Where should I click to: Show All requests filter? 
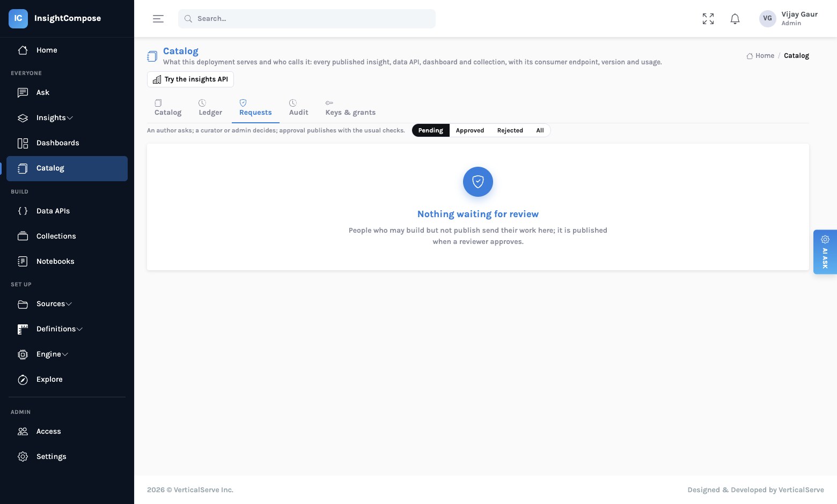(x=540, y=130)
